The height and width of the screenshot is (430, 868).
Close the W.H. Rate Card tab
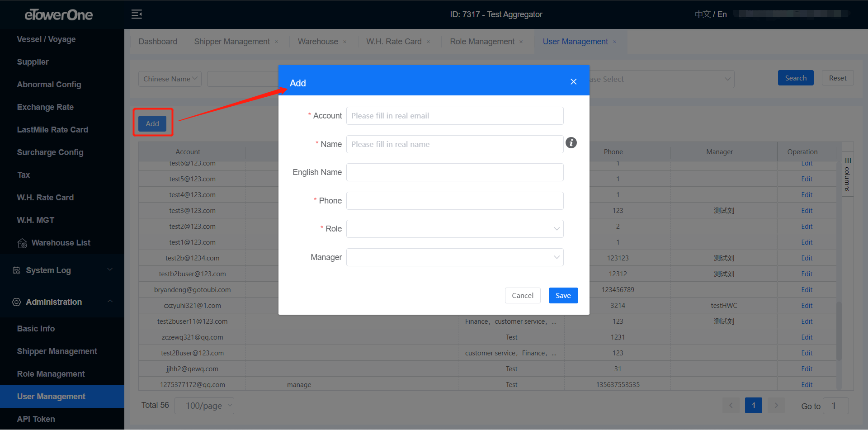click(x=429, y=42)
